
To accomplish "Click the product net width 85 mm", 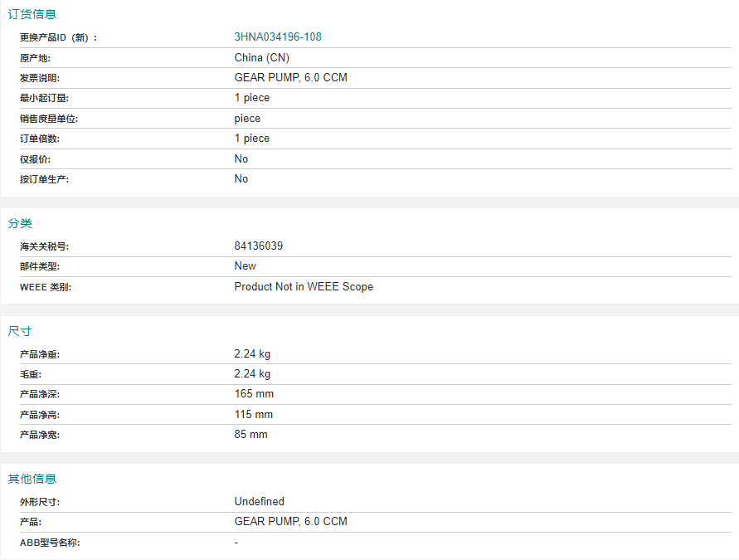I will (250, 434).
